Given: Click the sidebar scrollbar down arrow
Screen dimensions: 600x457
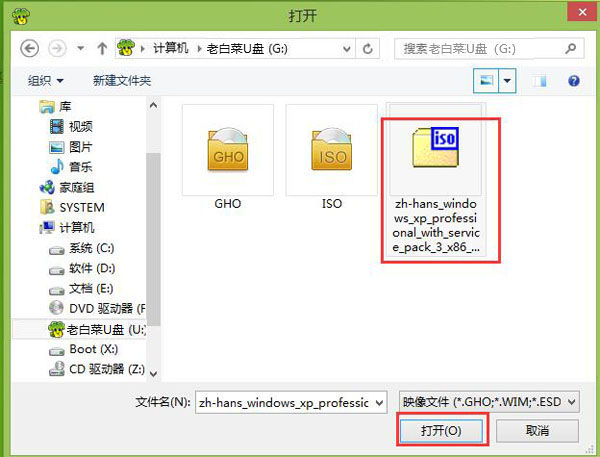Looking at the screenshot, I should pos(153,374).
